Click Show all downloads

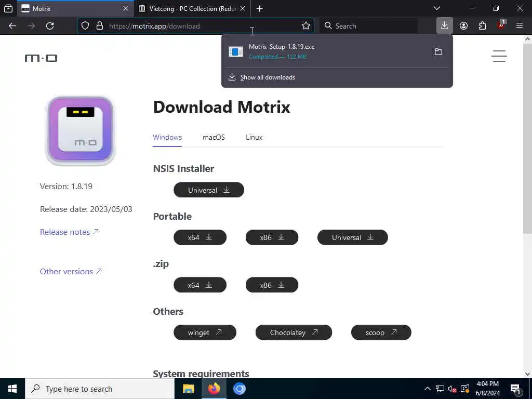tap(268, 77)
